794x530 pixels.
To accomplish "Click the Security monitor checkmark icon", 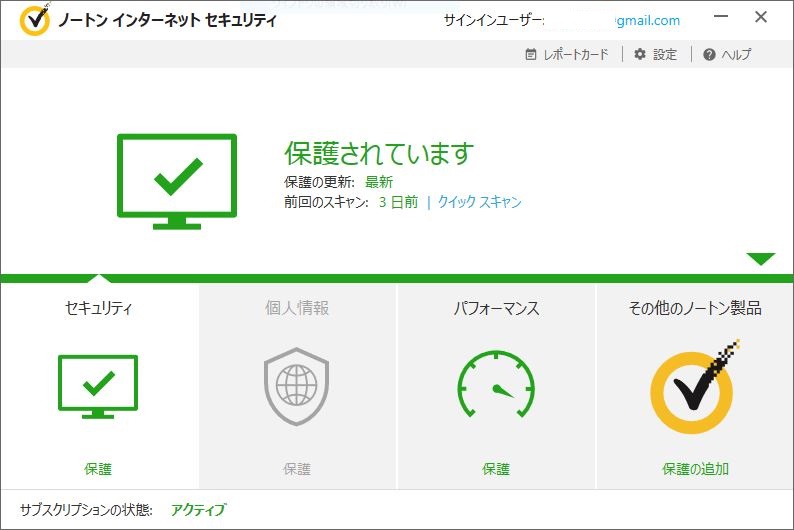I will pos(98,386).
